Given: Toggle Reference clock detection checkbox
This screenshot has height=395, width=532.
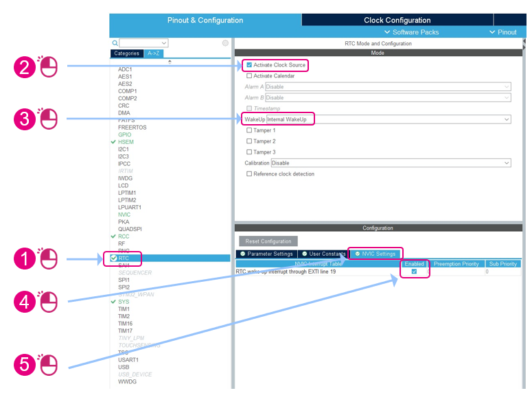Looking at the screenshot, I should point(249,173).
